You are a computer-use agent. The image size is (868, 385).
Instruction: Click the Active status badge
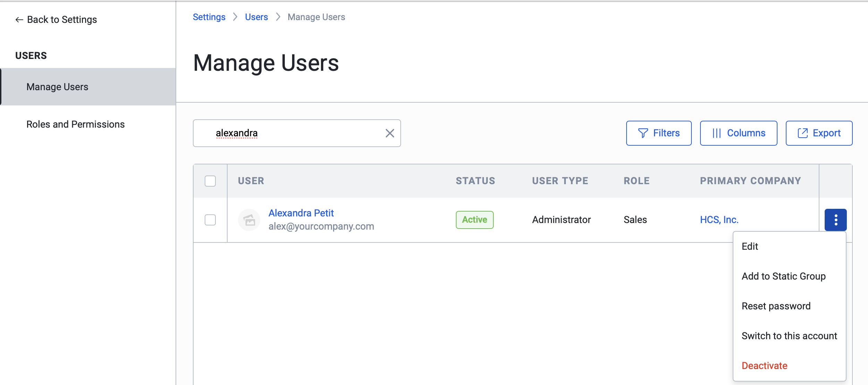coord(475,220)
